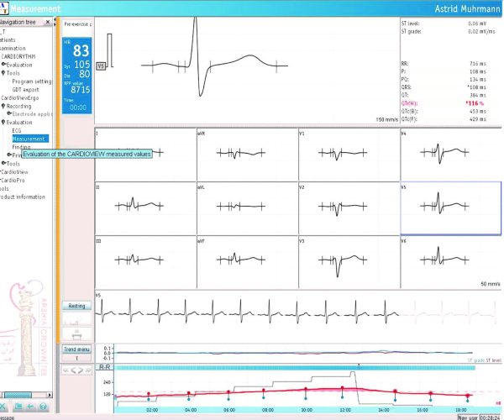Step forward with single right arrow
The height and width of the screenshot is (420, 504).
pyautogui.click(x=80, y=369)
